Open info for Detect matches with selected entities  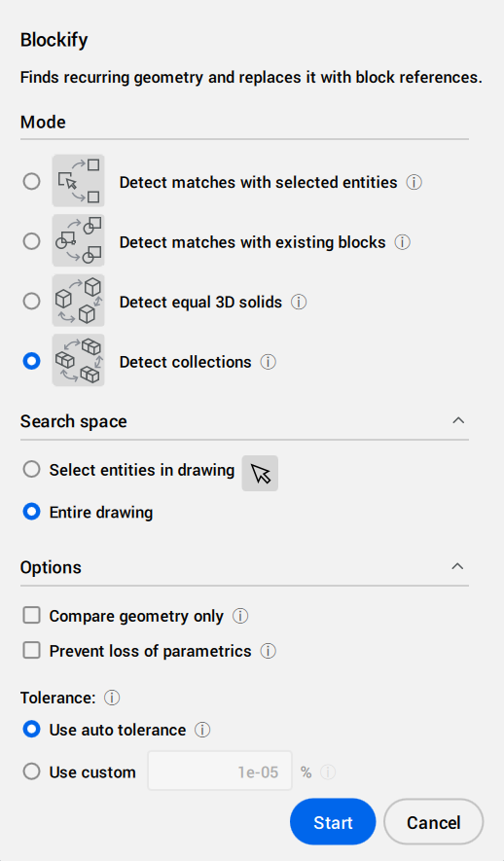point(414,182)
